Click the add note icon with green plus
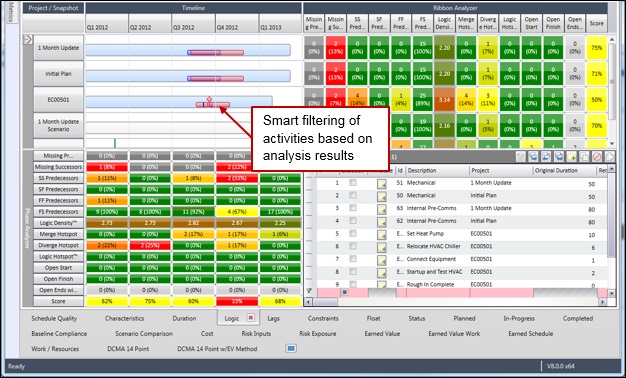Viewport: 626px width, 378px height. pos(571,157)
